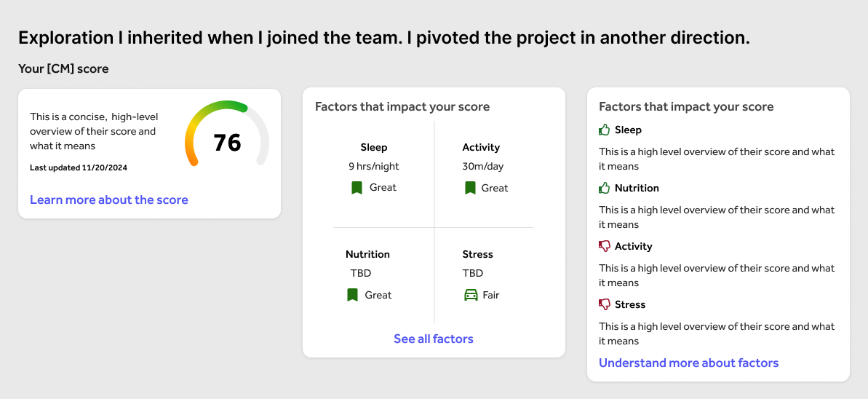Select the score number 76
Screen dimensions: 868x399
(x=227, y=143)
